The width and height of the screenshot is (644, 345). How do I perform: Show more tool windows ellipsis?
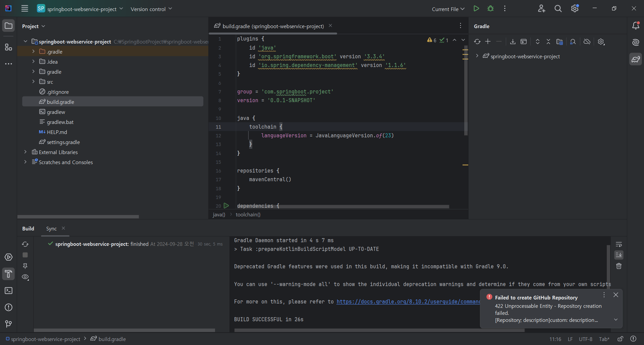click(9, 64)
